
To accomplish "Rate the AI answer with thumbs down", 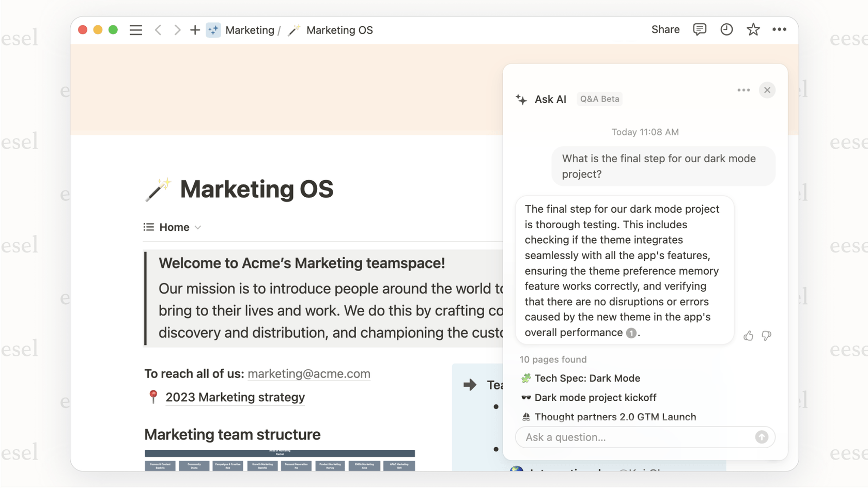I will point(766,336).
